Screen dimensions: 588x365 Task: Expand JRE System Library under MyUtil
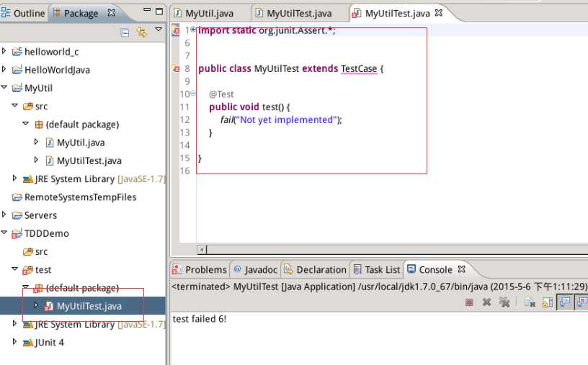[14, 178]
